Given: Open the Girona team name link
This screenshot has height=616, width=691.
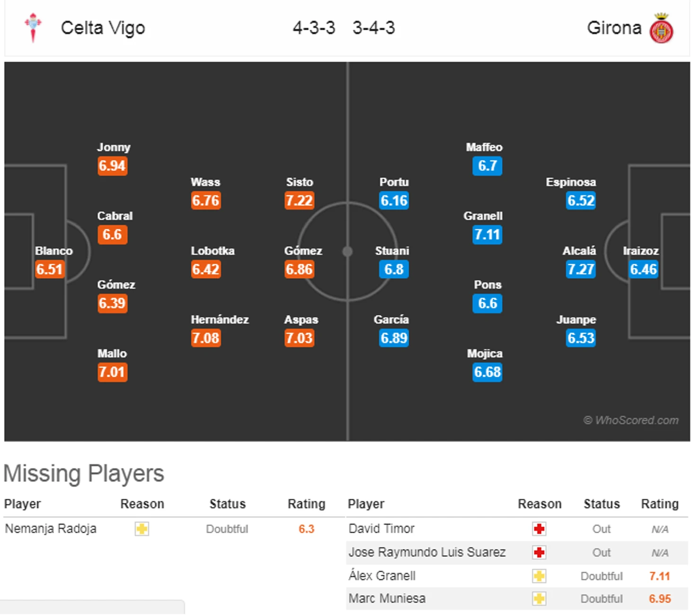Looking at the screenshot, I should [614, 28].
